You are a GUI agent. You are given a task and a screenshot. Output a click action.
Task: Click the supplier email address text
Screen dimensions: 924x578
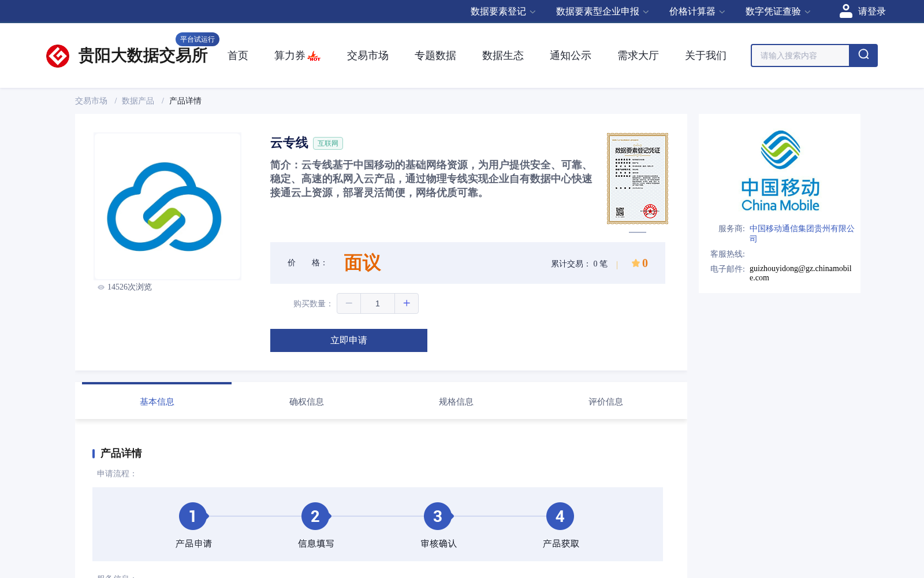[x=800, y=273]
